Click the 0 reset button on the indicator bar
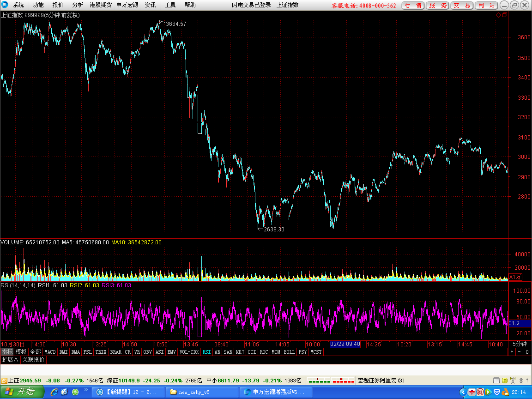Viewport: 532px width, 399px height. (527, 352)
